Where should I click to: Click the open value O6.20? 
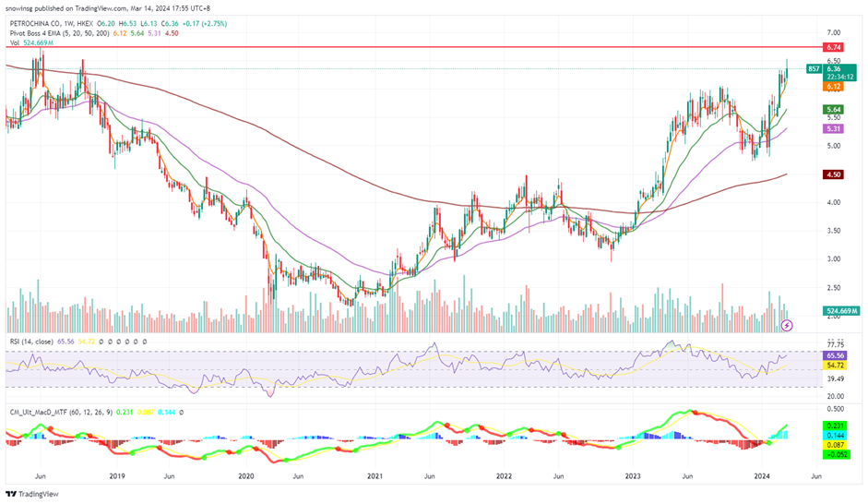click(106, 24)
